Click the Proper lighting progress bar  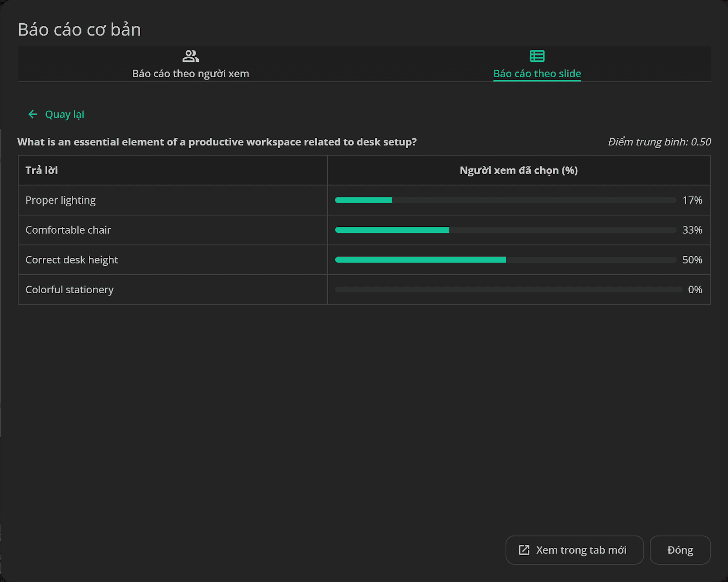(506, 200)
